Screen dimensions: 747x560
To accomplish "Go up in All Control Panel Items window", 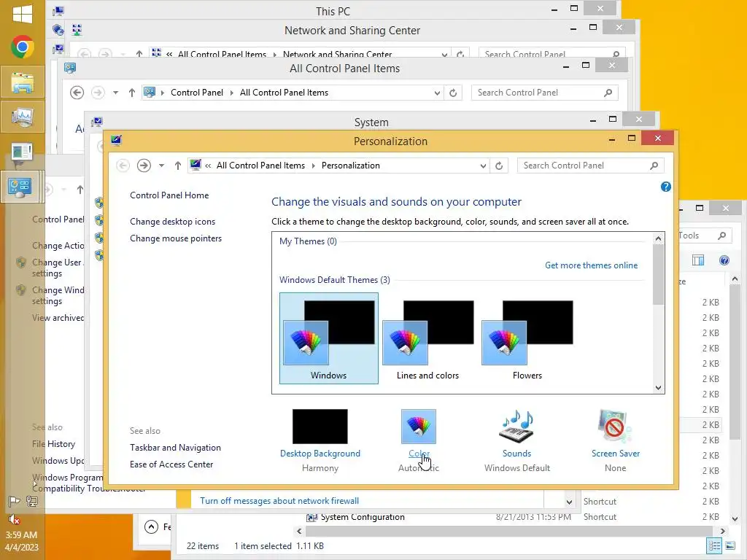I will (132, 93).
